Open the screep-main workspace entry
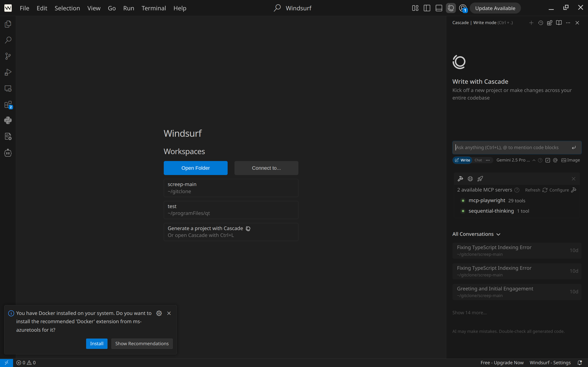The image size is (588, 367). [231, 188]
